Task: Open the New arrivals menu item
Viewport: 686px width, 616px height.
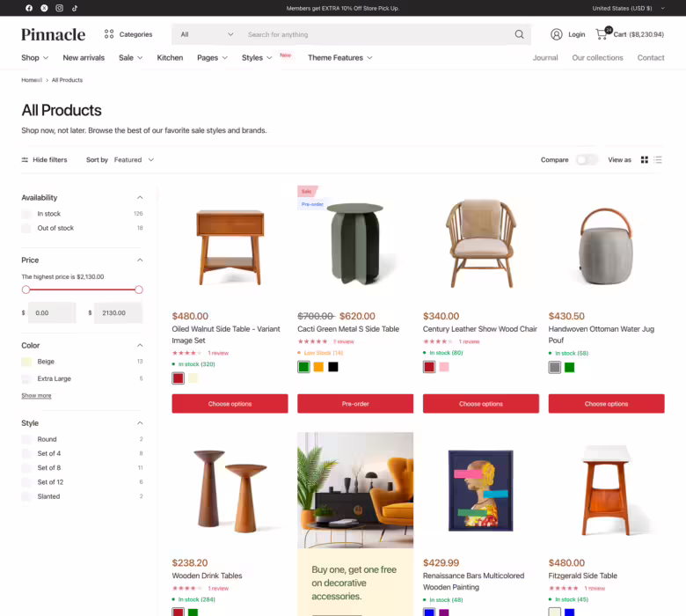Action: click(84, 58)
